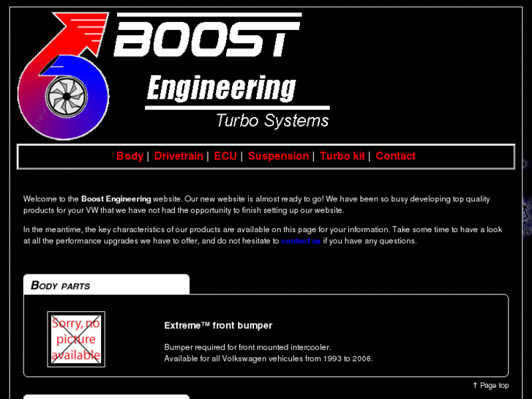Click the bold 'Boost Engineering' text in welcome paragraph
532x399 pixels.
[x=116, y=199]
